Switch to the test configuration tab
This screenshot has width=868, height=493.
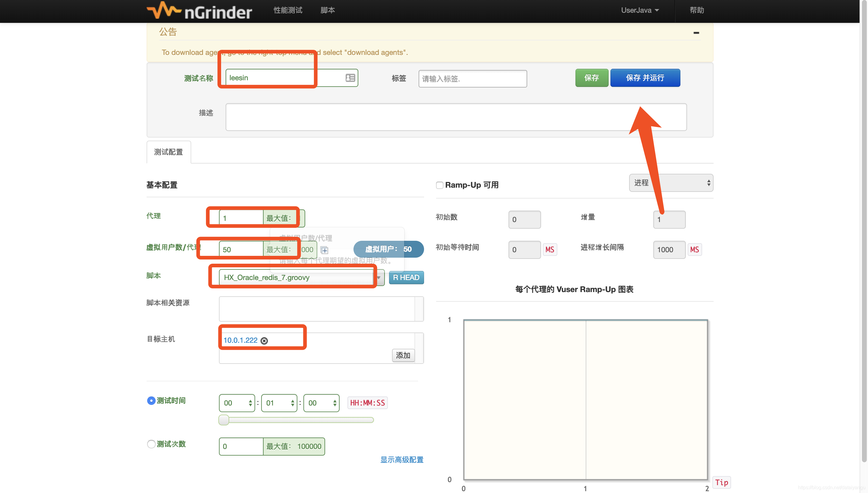click(169, 152)
